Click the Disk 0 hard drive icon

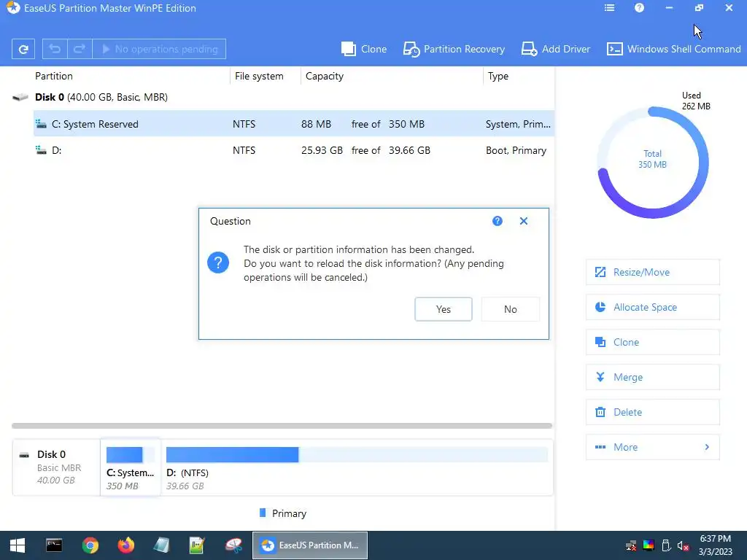point(20,97)
